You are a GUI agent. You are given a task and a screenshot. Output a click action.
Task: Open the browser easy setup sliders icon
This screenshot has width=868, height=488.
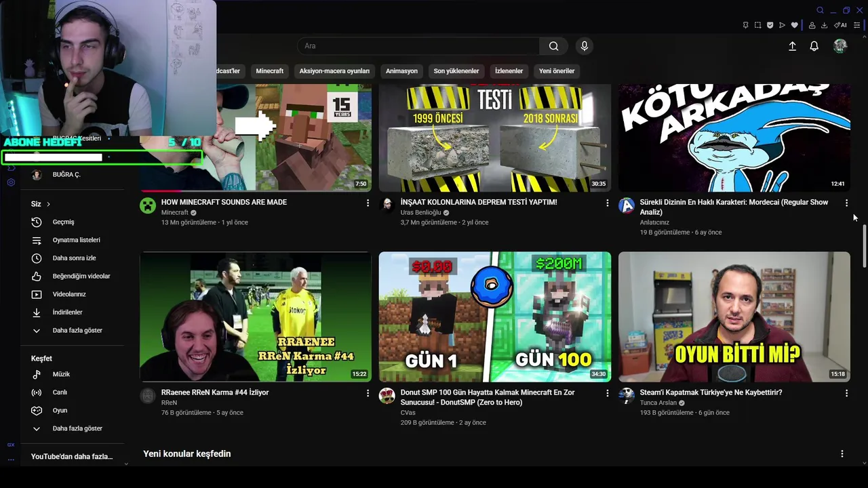tap(857, 25)
